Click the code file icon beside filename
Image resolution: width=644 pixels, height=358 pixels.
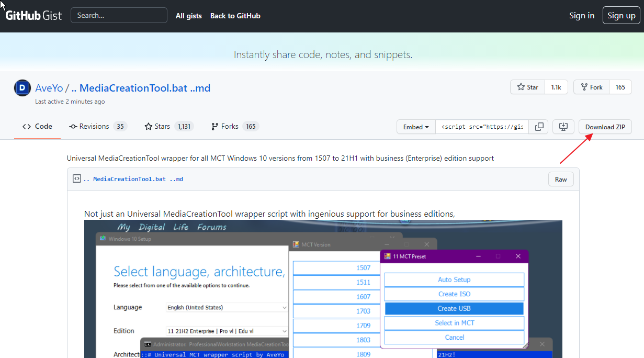click(x=76, y=178)
